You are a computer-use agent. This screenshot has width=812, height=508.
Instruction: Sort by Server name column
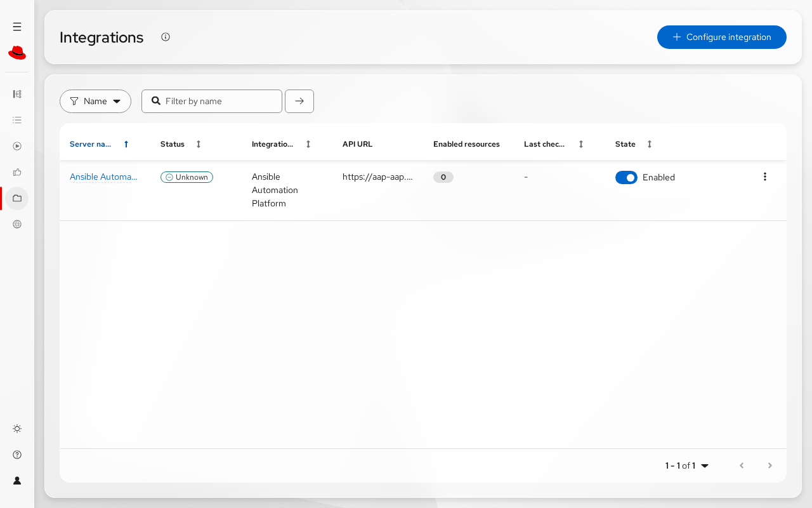(x=99, y=144)
